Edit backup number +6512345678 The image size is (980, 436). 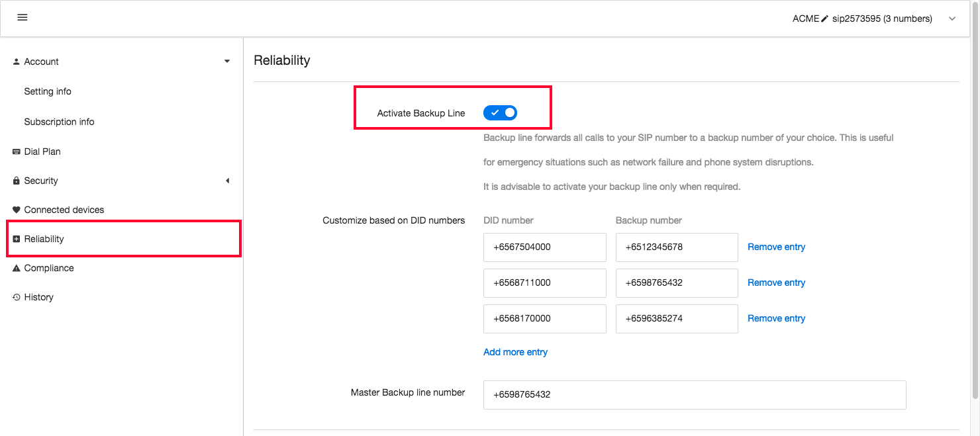[677, 247]
